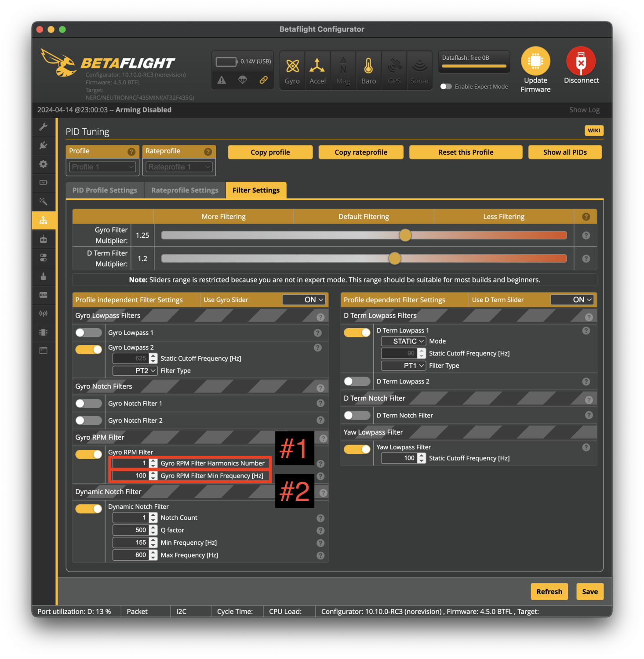
Task: Open the Receiver sidebar icon
Action: pyautogui.click(x=44, y=239)
